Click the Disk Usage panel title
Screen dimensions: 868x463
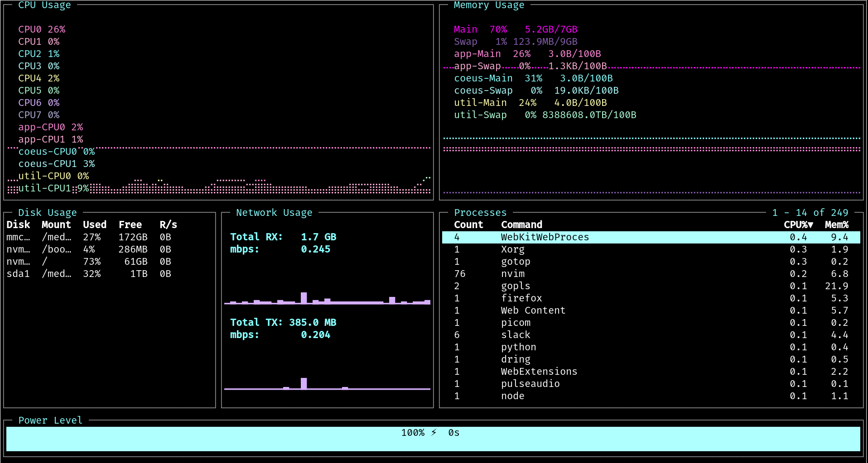click(48, 213)
